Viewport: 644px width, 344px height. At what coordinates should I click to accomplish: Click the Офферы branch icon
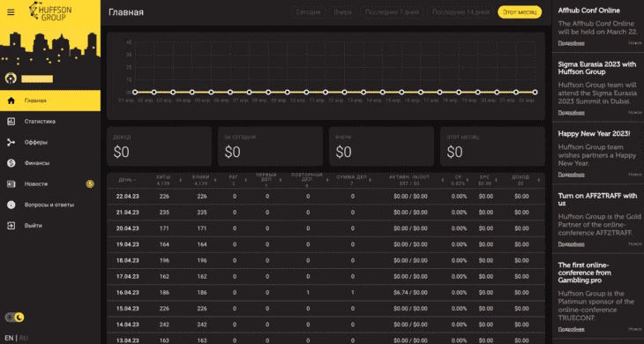pos(11,142)
